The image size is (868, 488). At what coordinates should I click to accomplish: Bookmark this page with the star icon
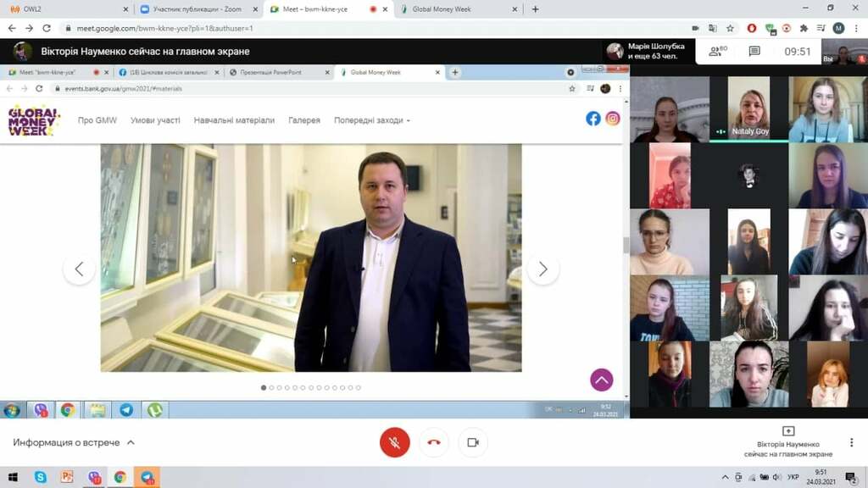[732, 28]
